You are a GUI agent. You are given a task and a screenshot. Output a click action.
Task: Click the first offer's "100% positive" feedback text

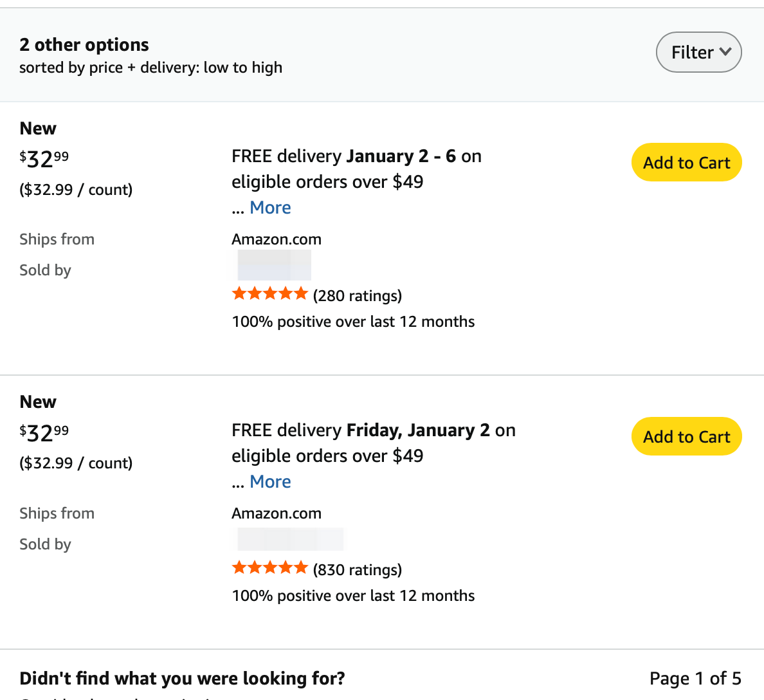(x=353, y=322)
